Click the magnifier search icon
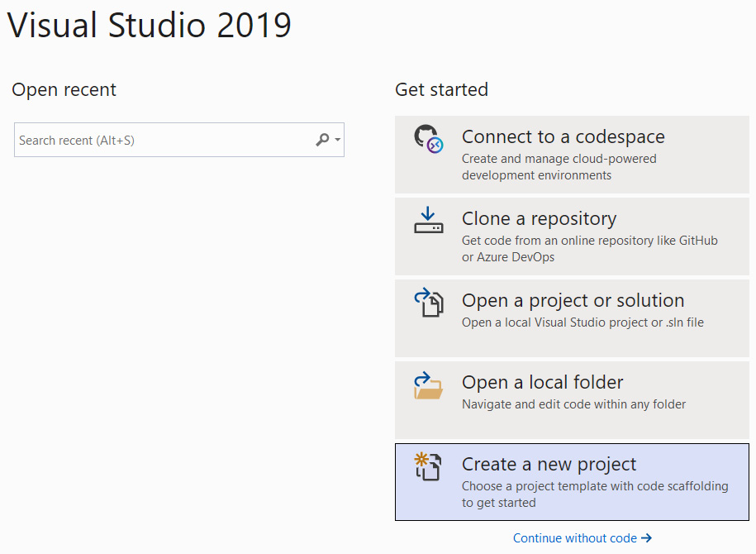 322,140
